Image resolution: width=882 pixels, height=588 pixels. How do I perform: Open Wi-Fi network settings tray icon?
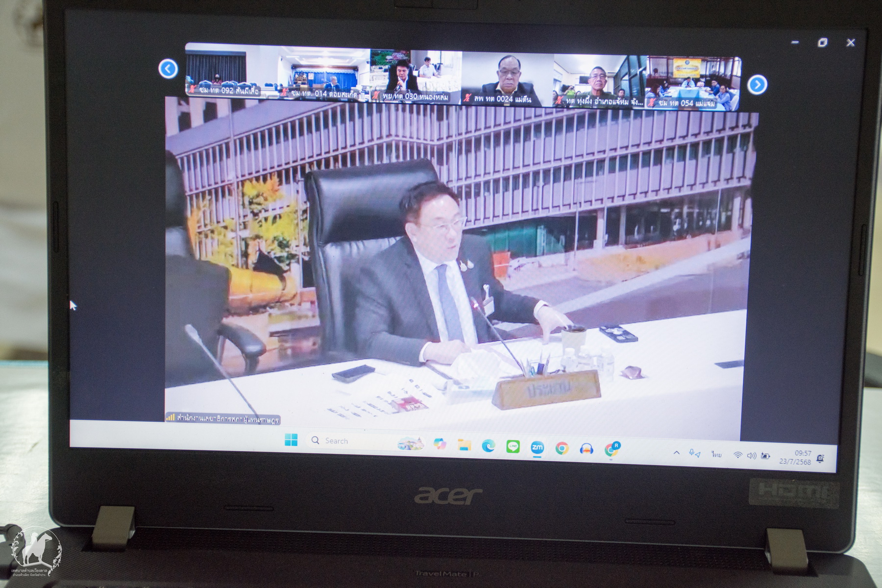coord(737,455)
